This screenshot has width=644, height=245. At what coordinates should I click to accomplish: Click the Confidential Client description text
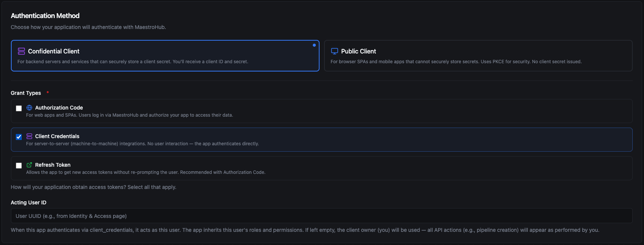(x=133, y=62)
